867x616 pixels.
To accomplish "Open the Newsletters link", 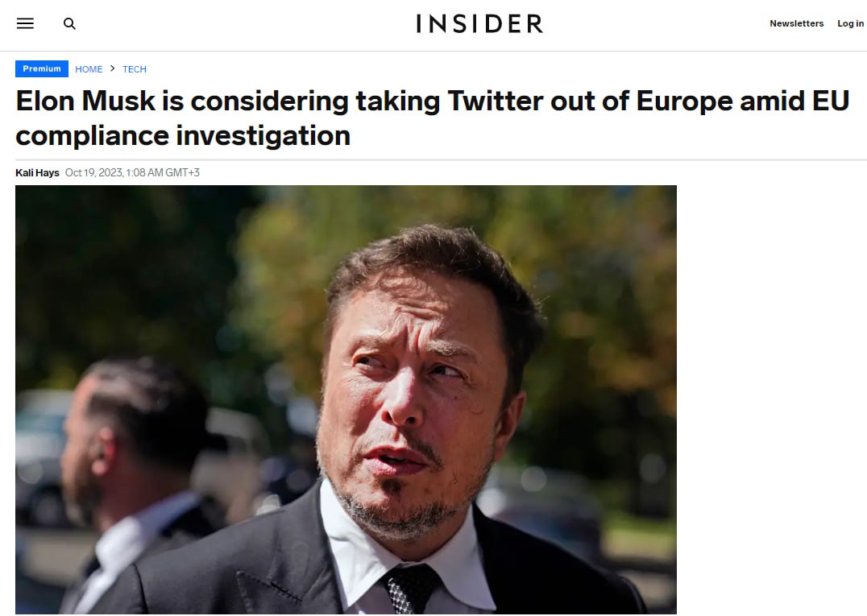I will click(x=796, y=23).
